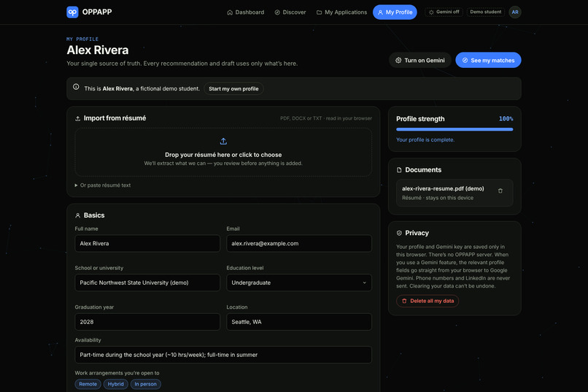Viewport: 588px width, 392px height.
Task: Click the Email input field
Action: (x=299, y=244)
